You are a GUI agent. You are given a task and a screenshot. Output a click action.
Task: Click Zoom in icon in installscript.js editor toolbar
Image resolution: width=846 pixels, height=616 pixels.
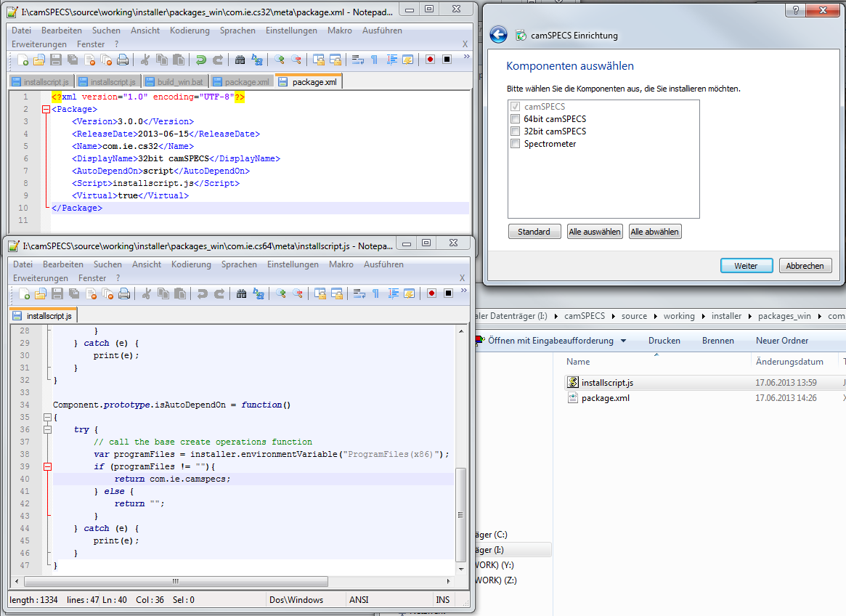coord(280,293)
